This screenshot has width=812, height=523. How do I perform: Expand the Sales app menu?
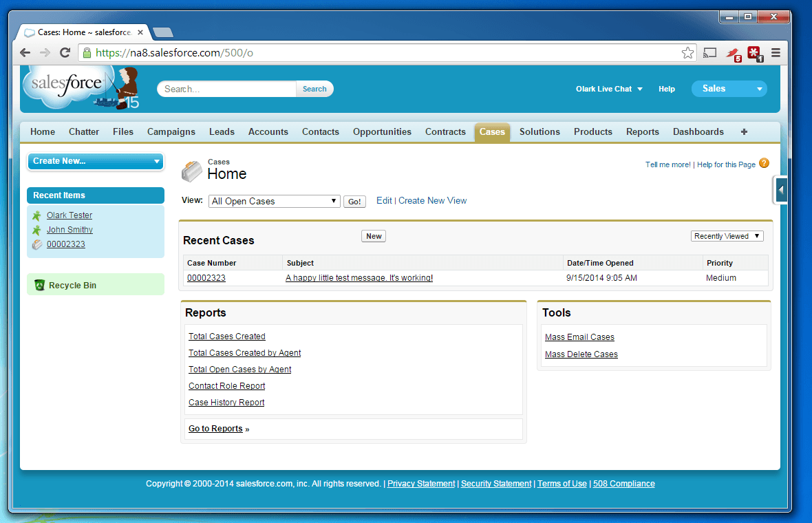[729, 89]
